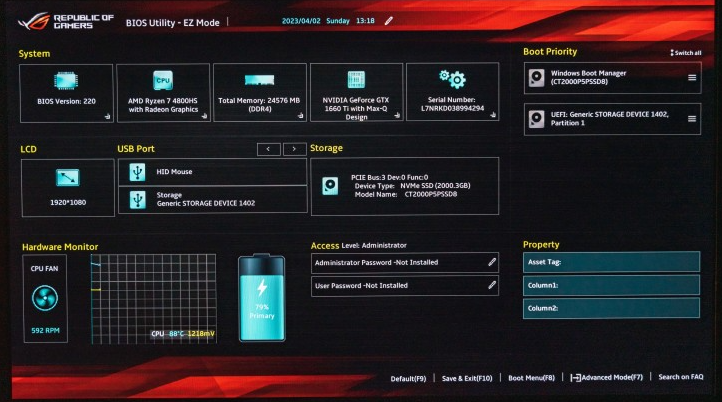Screen dimensions: 722x402
Task: Select the Asset Tag field
Action: click(x=611, y=262)
